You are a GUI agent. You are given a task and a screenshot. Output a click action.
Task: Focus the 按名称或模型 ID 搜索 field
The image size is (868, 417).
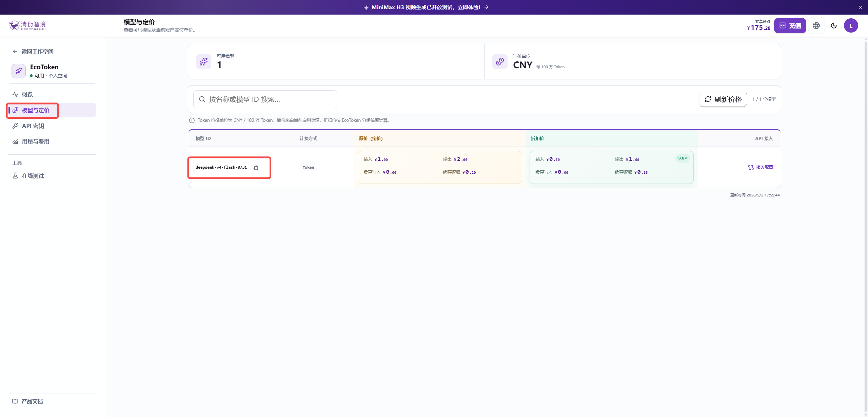265,99
